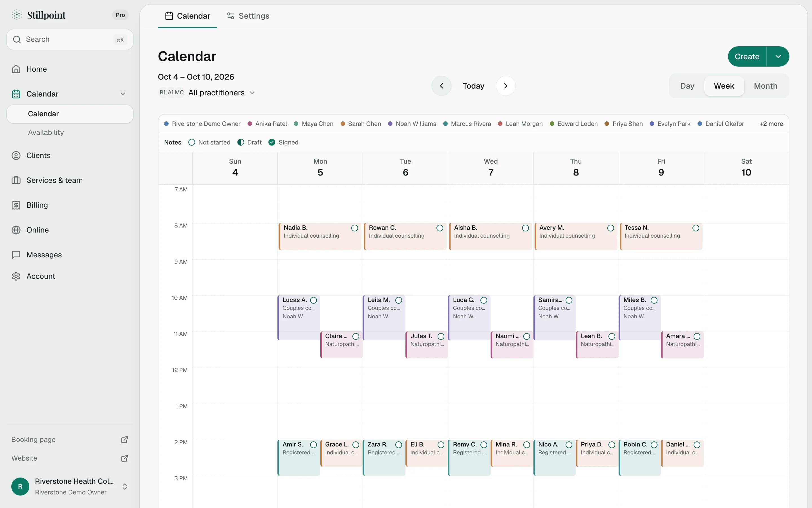The height and width of the screenshot is (508, 812).
Task: Select the Week view
Action: (724, 86)
